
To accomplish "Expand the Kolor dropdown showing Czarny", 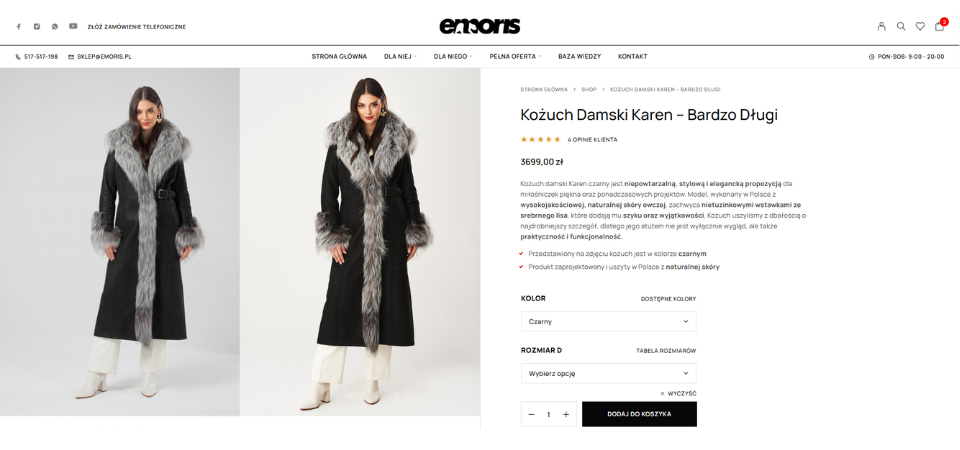I will (x=609, y=321).
